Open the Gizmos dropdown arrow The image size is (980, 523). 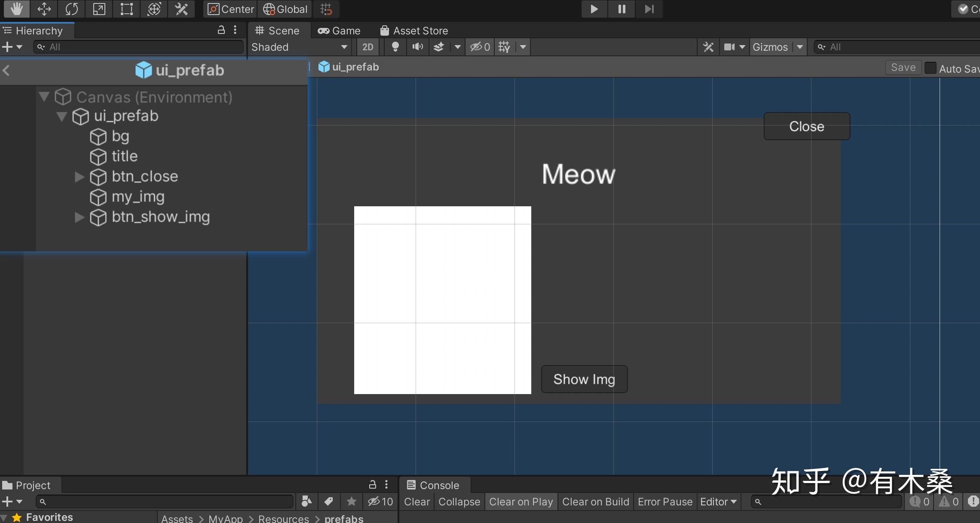799,47
